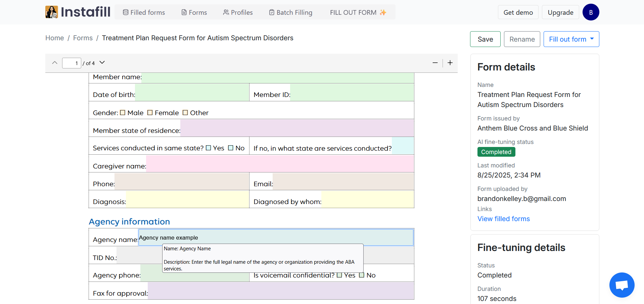
Task: Check Yes for voicemail confidential
Action: [340, 275]
